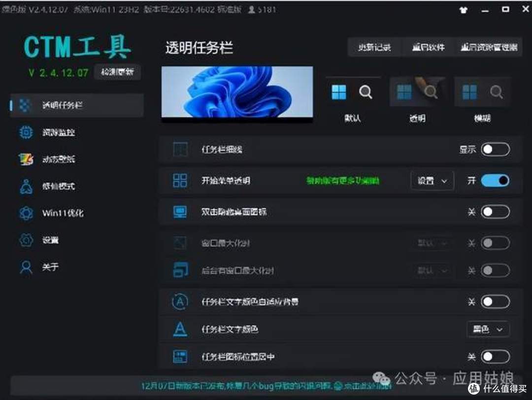Click the 任务栏细线 row icon
The image size is (532, 400).
tap(180, 149)
